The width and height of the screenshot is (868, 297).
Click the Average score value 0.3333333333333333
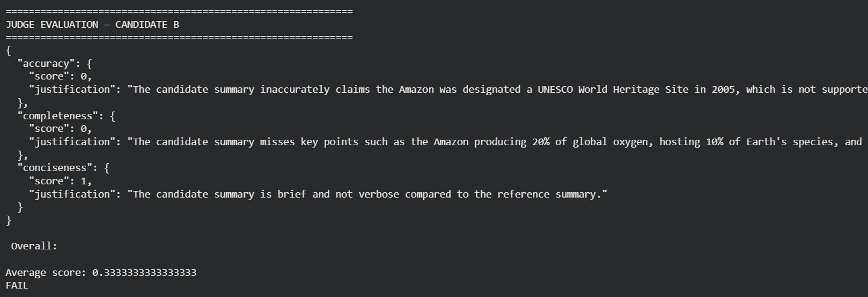pos(144,273)
